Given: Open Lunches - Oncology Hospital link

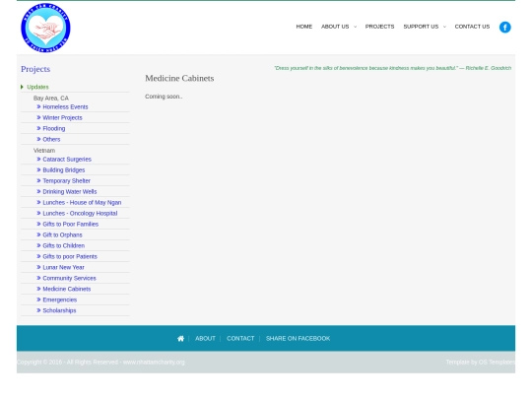Looking at the screenshot, I should [x=80, y=214].
